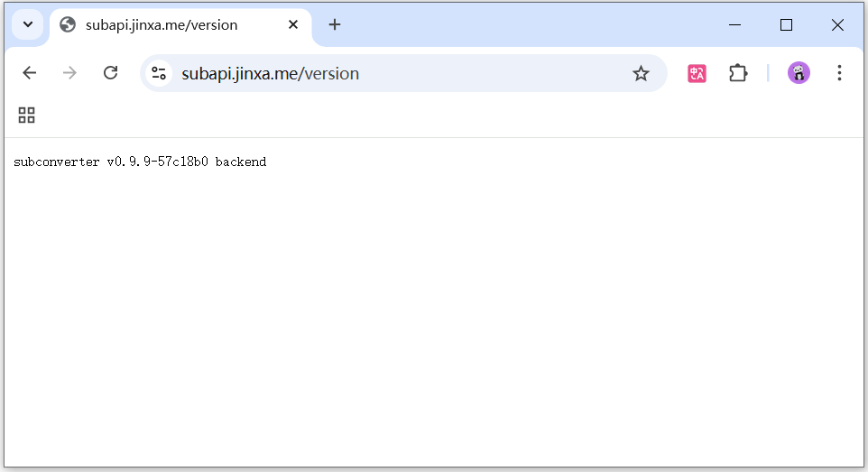Open the tab search dropdown chevron
Image resolution: width=868 pixels, height=472 pixels.
[x=27, y=24]
